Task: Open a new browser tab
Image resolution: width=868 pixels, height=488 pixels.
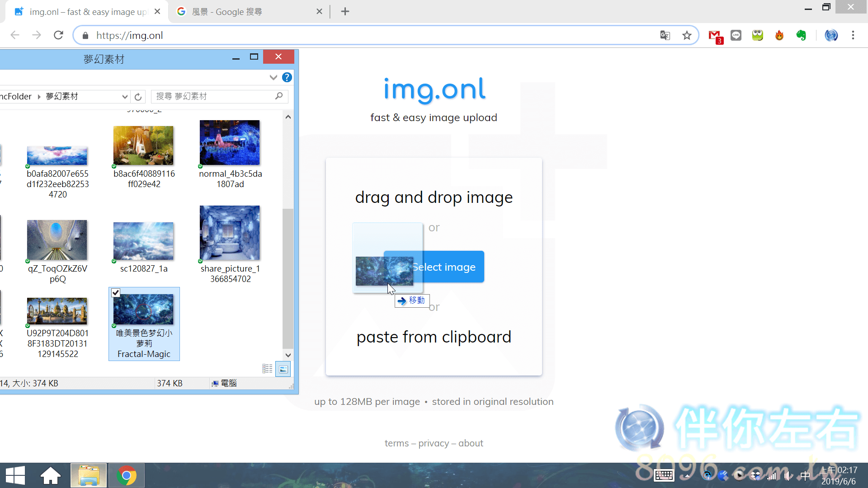Action: 345,11
